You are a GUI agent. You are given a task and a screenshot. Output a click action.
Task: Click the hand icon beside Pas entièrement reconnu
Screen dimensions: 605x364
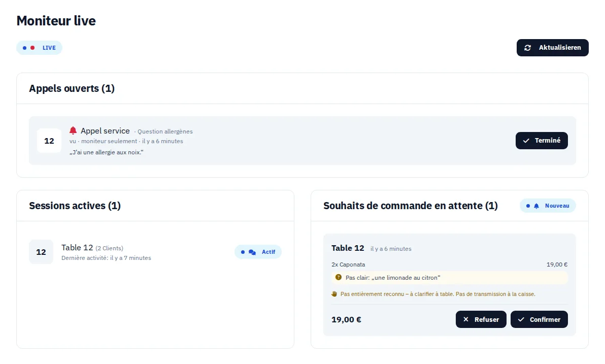coord(334,294)
